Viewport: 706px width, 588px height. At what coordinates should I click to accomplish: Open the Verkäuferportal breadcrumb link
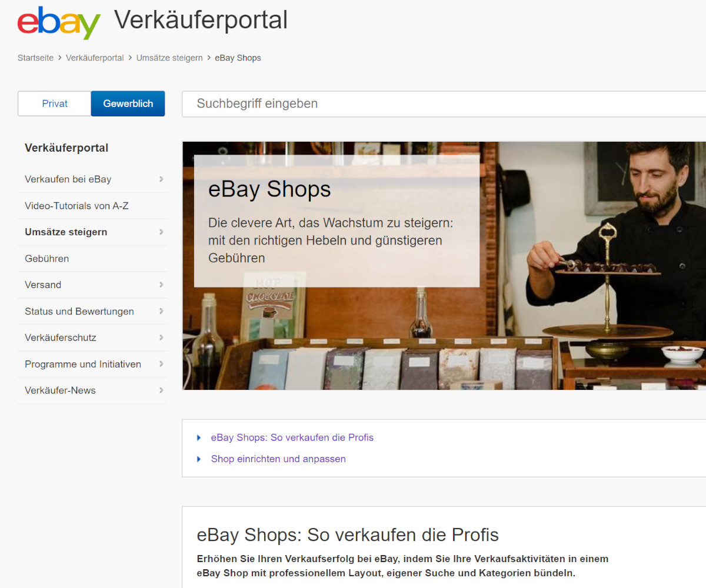coord(95,58)
